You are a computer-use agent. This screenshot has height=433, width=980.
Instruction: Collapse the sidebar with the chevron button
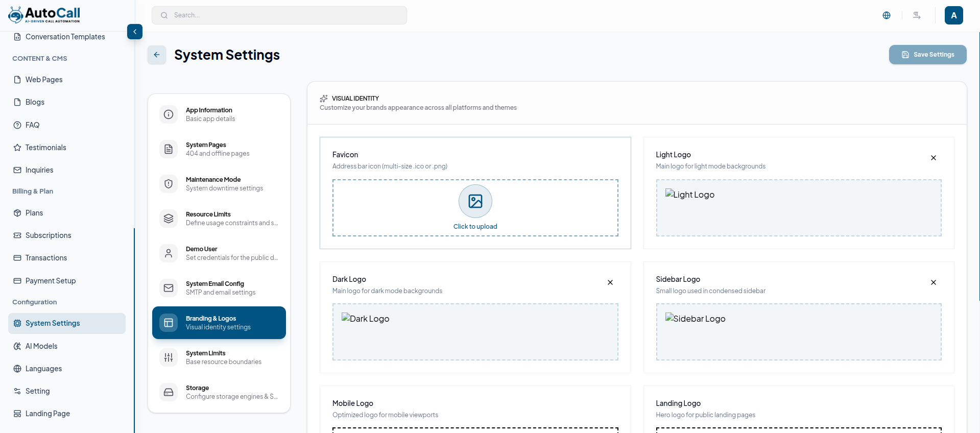tap(135, 32)
